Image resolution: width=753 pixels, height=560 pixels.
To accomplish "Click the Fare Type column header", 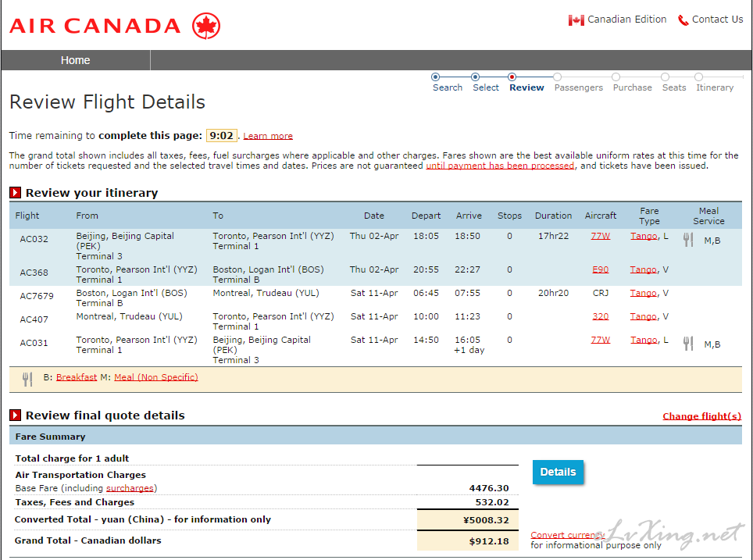I will click(649, 216).
